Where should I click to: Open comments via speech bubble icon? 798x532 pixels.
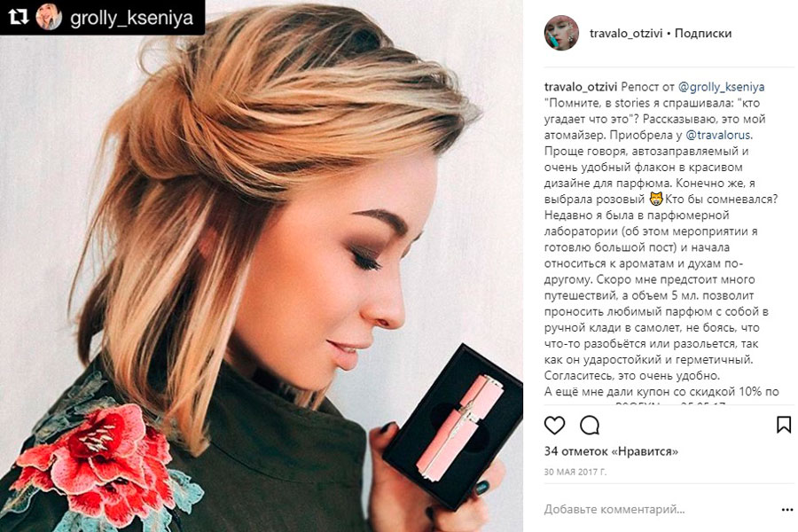[x=590, y=425]
